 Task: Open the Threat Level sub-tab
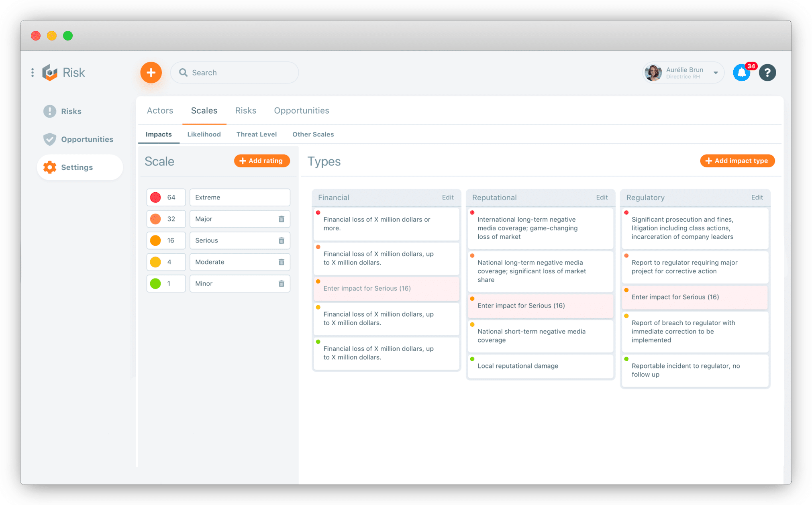click(x=256, y=134)
